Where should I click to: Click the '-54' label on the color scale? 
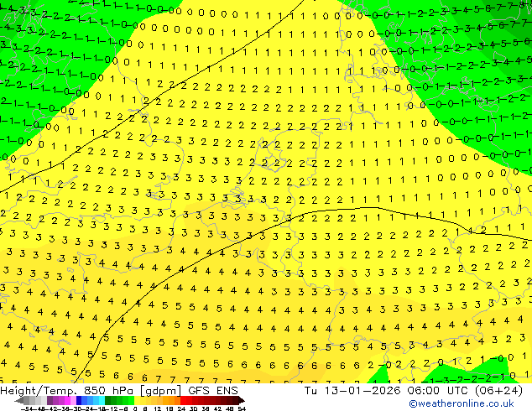tap(27, 409)
